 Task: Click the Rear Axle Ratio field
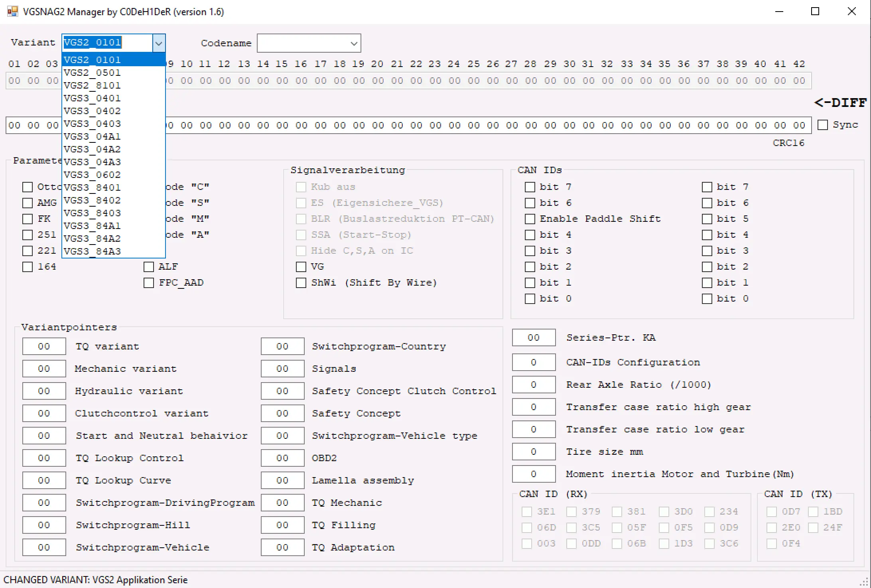[x=534, y=385]
